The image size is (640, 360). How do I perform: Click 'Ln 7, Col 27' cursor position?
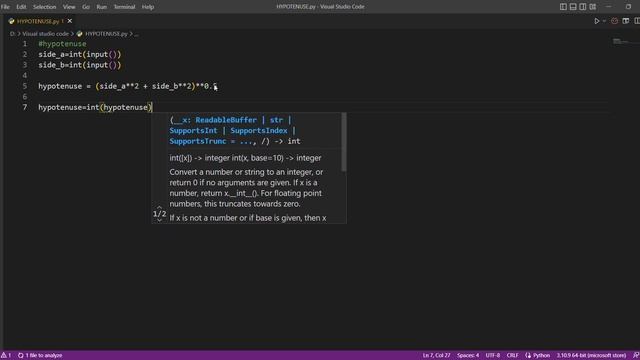436,355
